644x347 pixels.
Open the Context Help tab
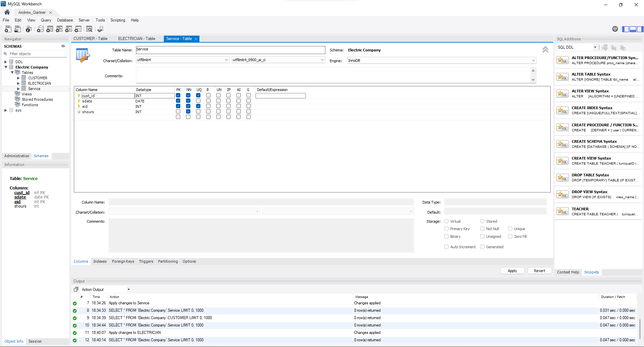[x=568, y=272]
